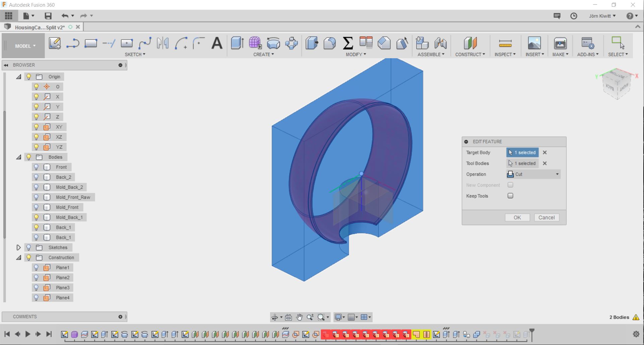Toggle visibility of the Back_2 body
The width and height of the screenshot is (644, 345).
[36, 177]
